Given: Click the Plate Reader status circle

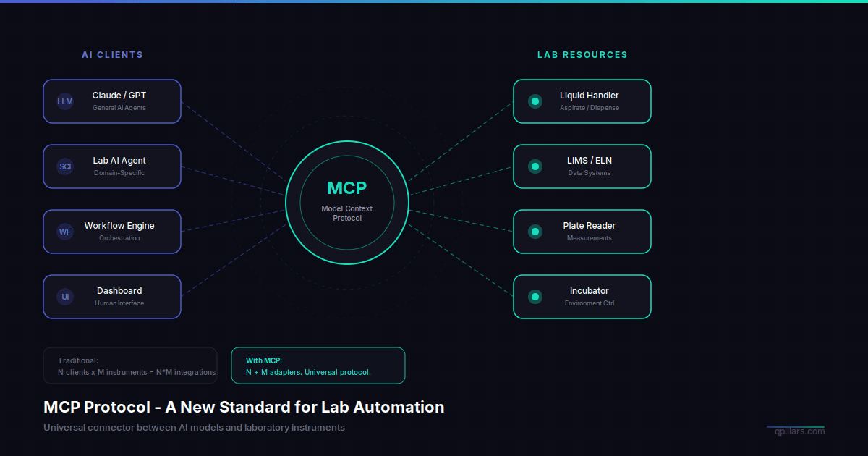Looking at the screenshot, I should coord(535,232).
